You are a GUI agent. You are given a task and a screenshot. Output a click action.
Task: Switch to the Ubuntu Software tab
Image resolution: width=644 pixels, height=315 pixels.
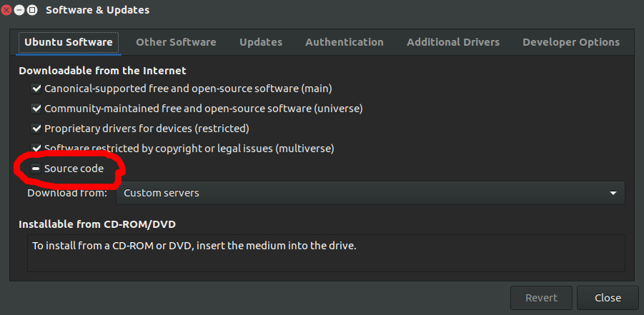[x=68, y=42]
